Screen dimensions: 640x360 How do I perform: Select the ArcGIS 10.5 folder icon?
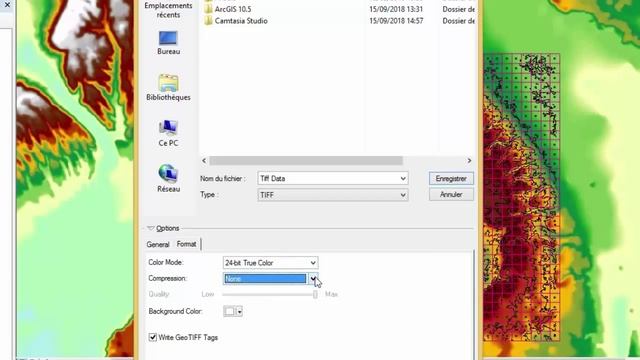coord(208,9)
